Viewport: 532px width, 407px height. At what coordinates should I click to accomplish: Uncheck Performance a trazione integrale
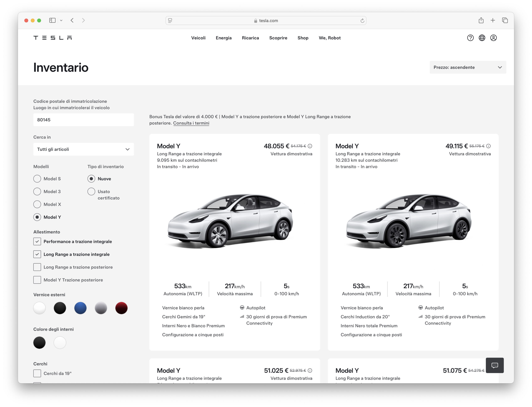coord(37,241)
